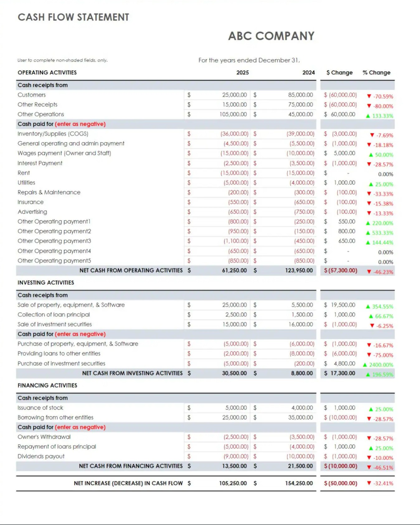This screenshot has height=525, width=420.
Task: Select the 2025 Net Cash from Operating Activities total
Action: point(234,270)
